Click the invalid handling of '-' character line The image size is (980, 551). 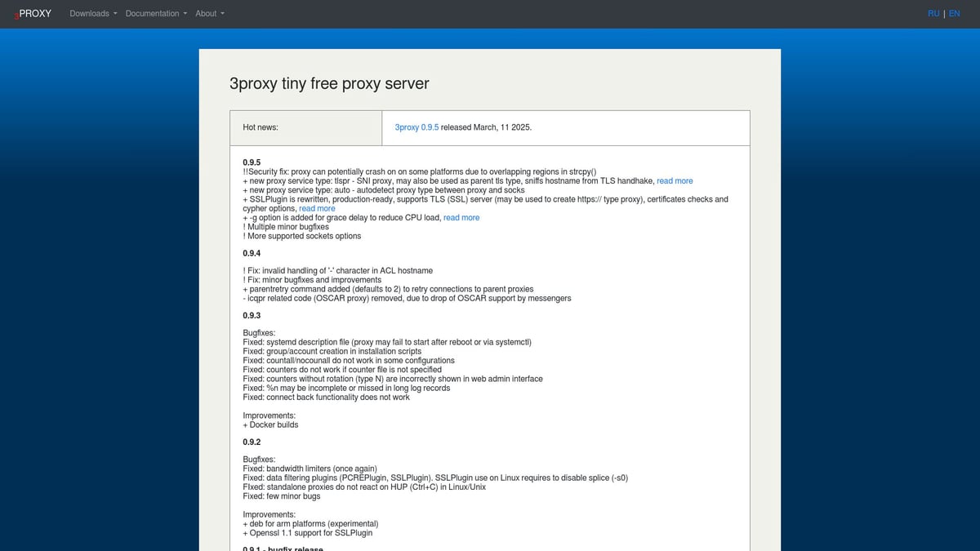pos(337,271)
